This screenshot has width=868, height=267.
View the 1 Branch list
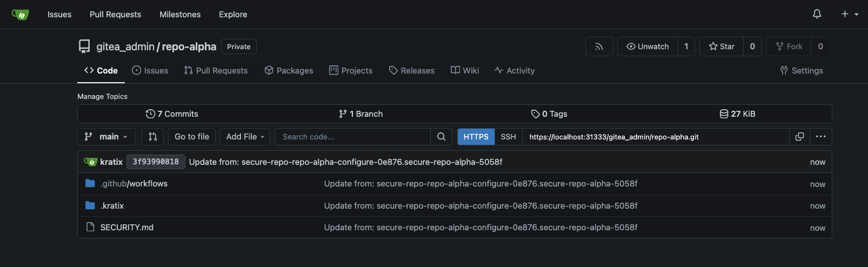click(x=360, y=114)
